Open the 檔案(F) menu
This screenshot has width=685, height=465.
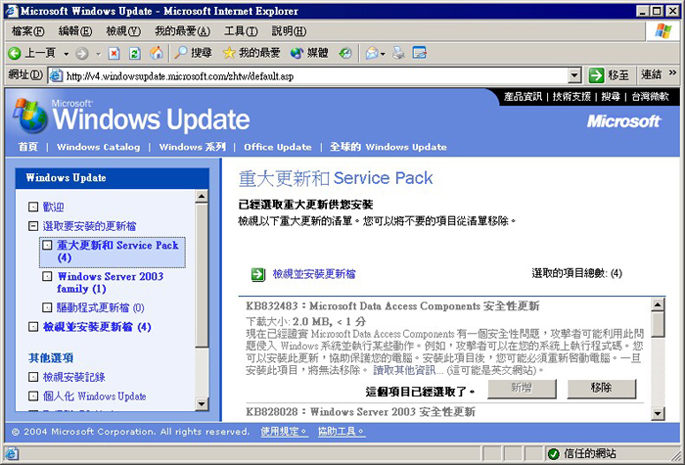click(x=28, y=31)
